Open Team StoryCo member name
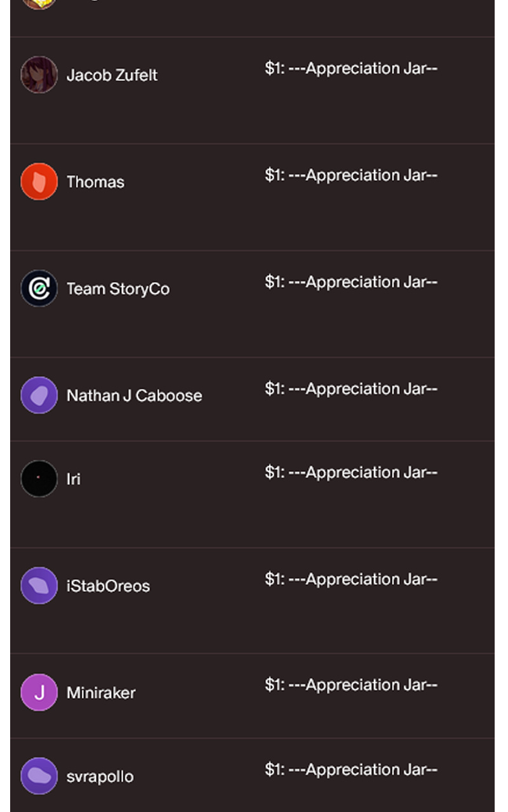 tap(118, 289)
